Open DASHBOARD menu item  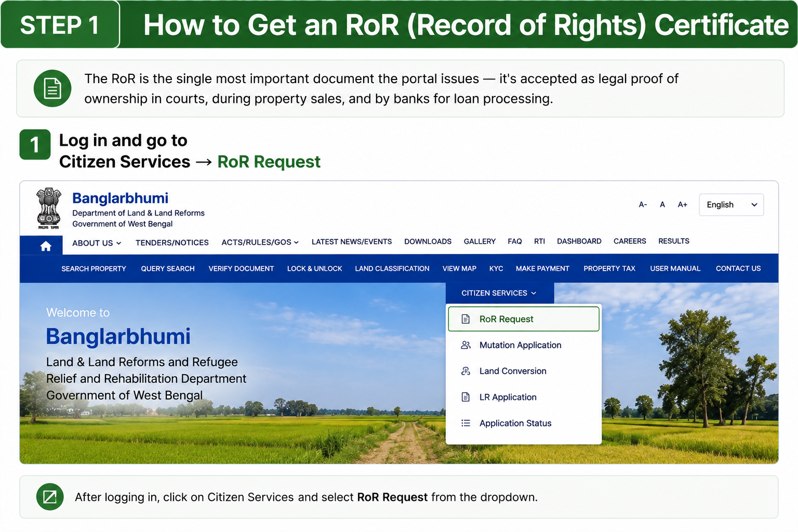(x=579, y=241)
